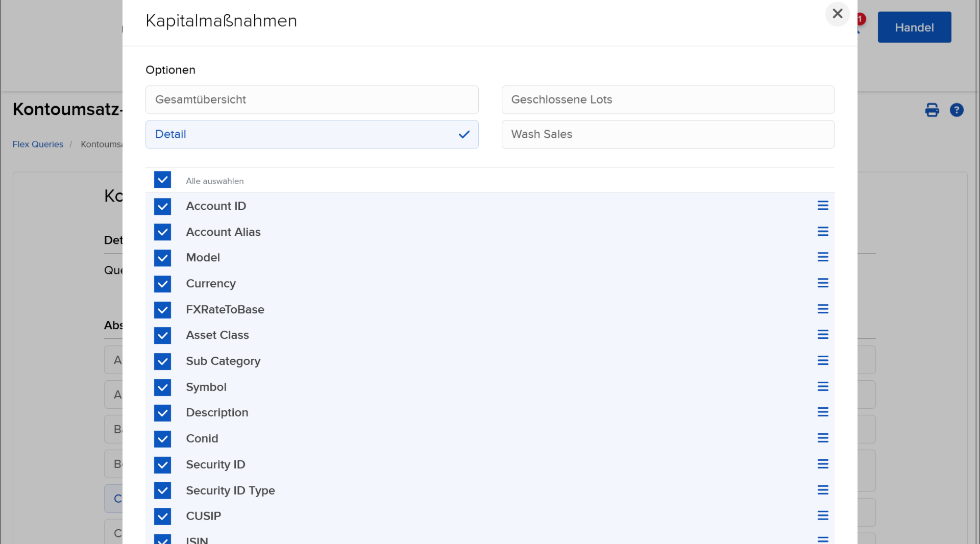Screen dimensions: 980x544
Task: Uncheck the Account Alias checkbox
Action: 162,232
